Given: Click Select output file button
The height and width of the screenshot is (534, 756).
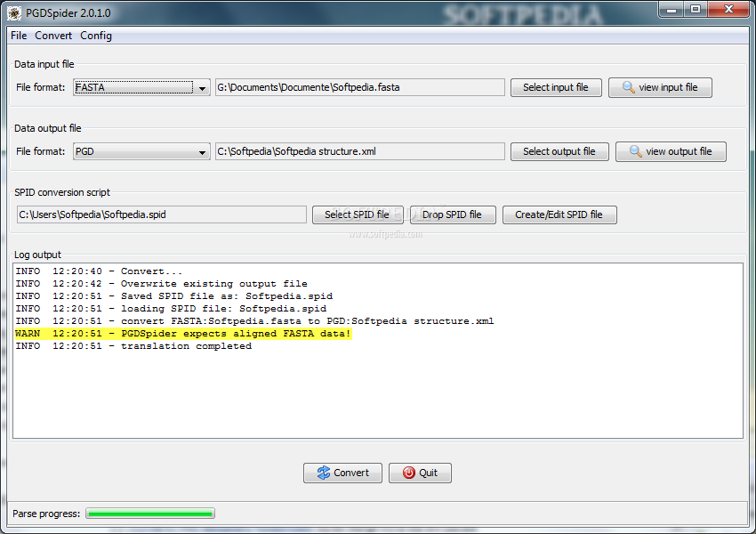Looking at the screenshot, I should point(559,151).
